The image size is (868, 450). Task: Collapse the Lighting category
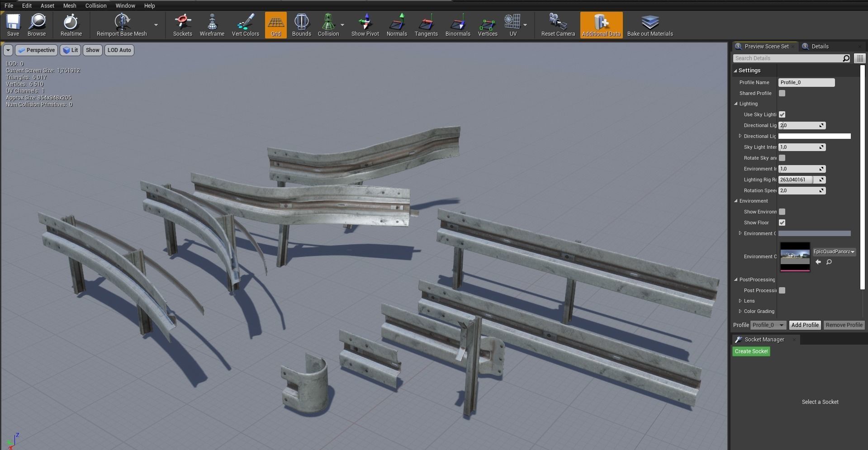(x=736, y=104)
